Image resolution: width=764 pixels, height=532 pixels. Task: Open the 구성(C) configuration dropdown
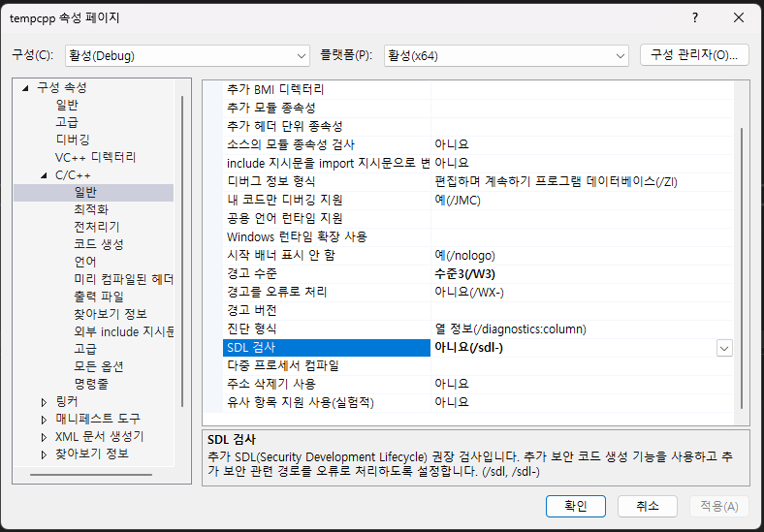pyautogui.click(x=187, y=56)
